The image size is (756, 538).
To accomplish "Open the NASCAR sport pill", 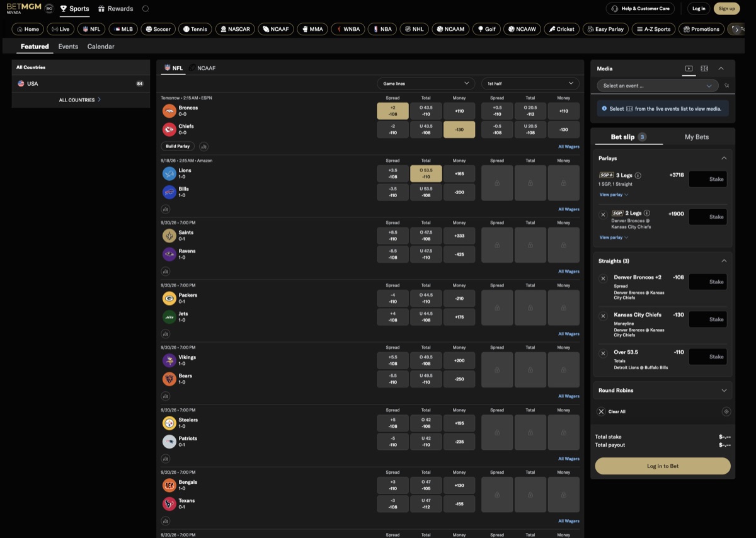I will 235,29.
